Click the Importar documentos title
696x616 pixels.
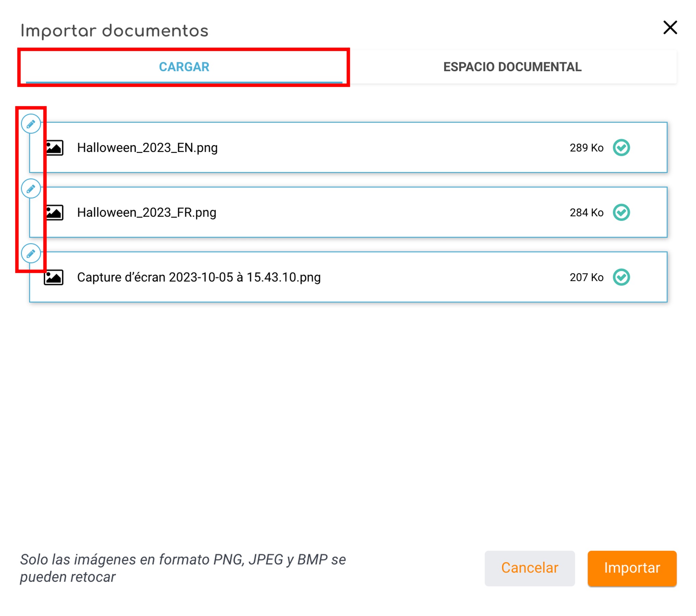114,31
